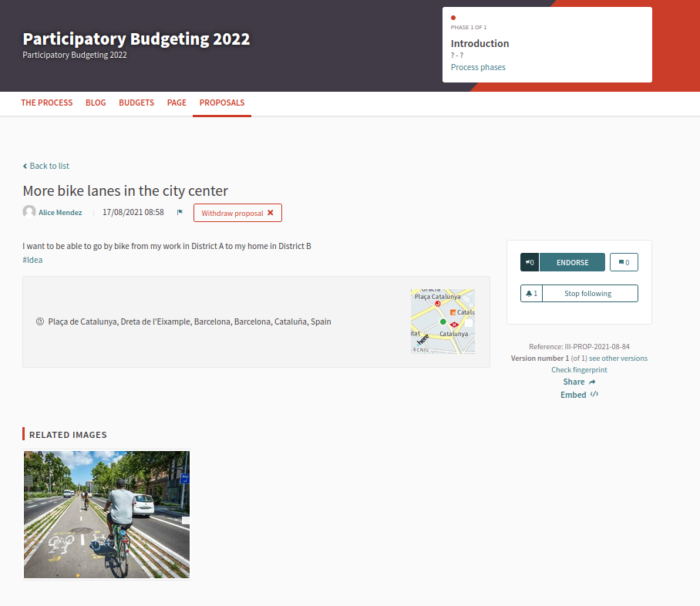This screenshot has height=606, width=700.
Task: Switch to the Budgets tab
Action: (136, 103)
